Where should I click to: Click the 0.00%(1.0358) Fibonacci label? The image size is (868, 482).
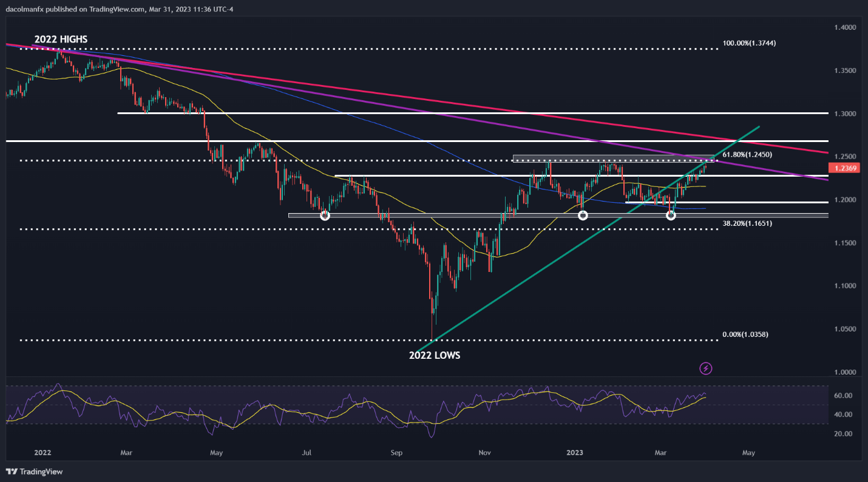tap(745, 335)
